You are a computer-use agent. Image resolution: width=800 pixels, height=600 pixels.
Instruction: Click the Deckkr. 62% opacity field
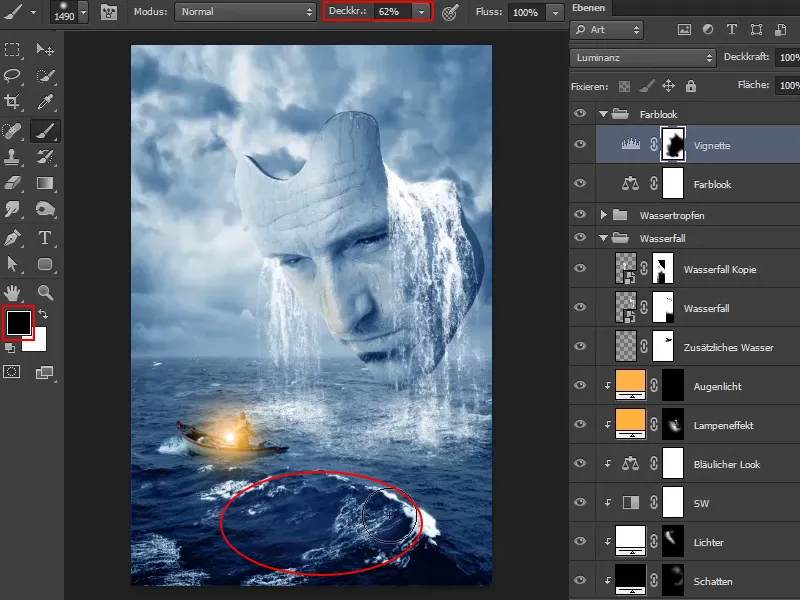click(x=393, y=12)
